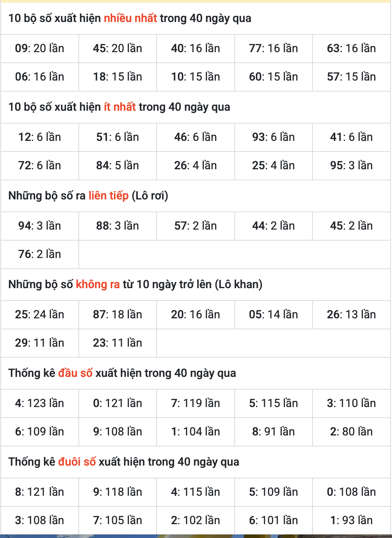Select the cell '95: 3 lần'
Viewport: 392px width, 538px height.
[x=352, y=166]
